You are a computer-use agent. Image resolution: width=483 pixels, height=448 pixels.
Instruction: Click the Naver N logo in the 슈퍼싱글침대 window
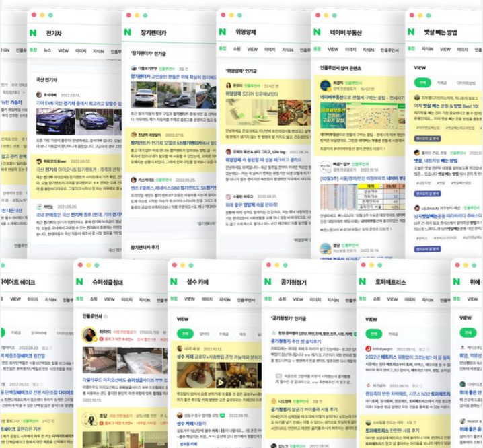(x=79, y=281)
